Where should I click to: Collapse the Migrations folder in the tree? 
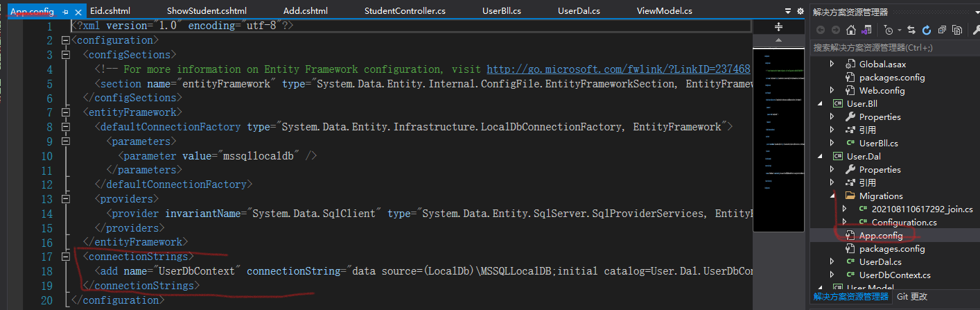(832, 196)
